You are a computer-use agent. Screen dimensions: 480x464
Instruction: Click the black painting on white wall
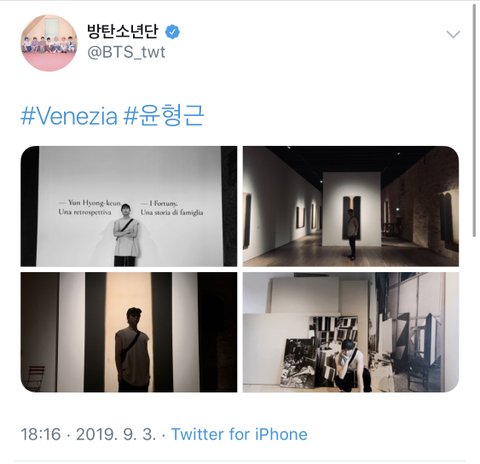(x=352, y=217)
